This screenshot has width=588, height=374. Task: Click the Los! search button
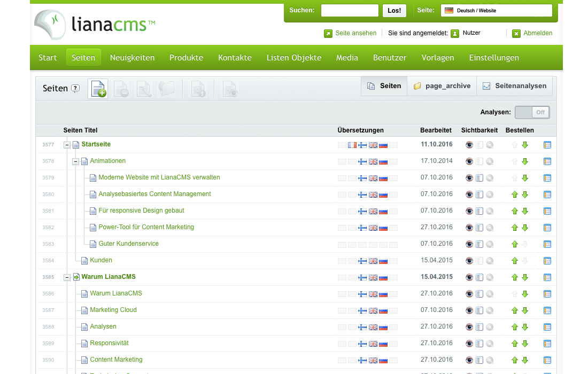[x=394, y=11]
